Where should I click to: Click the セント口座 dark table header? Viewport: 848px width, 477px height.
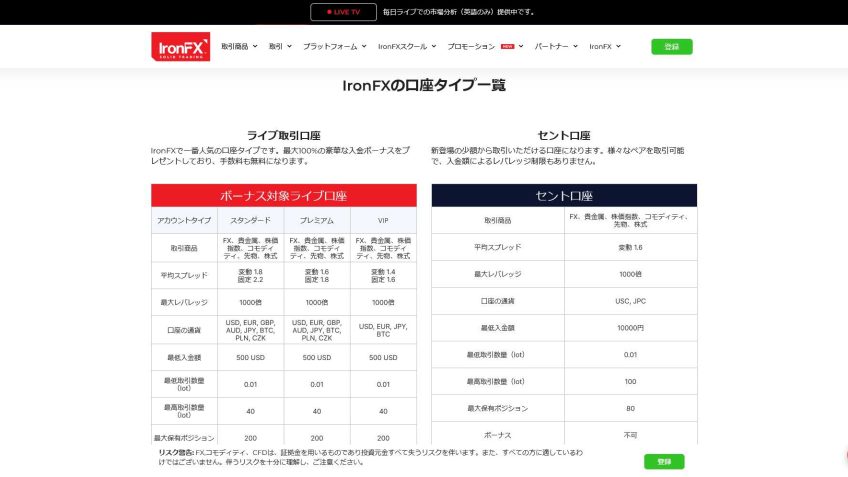coord(564,195)
